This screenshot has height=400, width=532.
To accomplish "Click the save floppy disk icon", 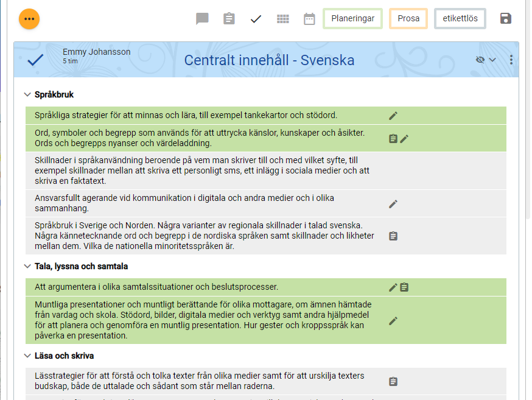I will tap(505, 19).
